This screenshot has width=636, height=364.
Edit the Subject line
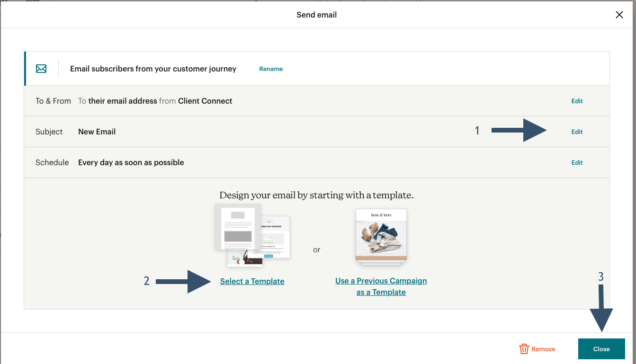point(577,132)
